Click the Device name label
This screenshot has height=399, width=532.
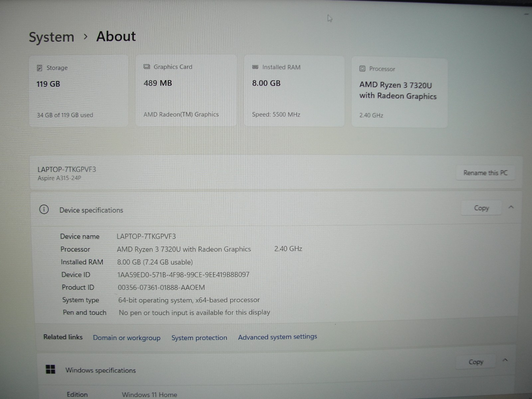pos(80,236)
